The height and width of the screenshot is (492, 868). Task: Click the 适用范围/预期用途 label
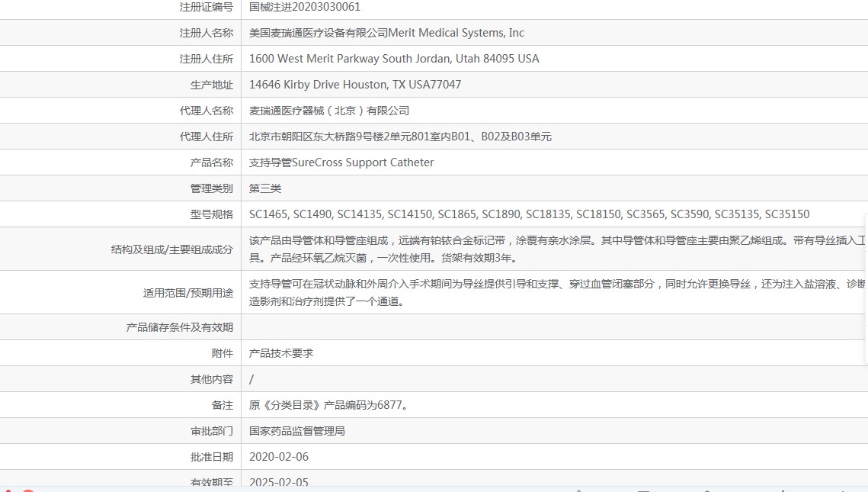pos(187,293)
